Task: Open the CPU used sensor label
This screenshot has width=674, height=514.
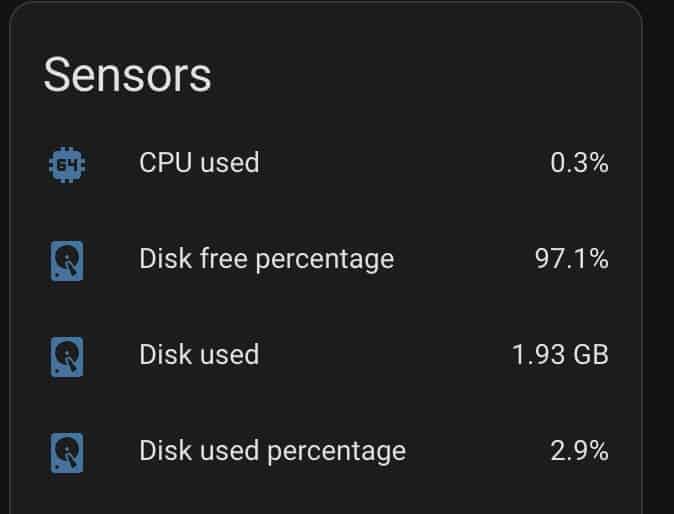Action: pos(199,162)
